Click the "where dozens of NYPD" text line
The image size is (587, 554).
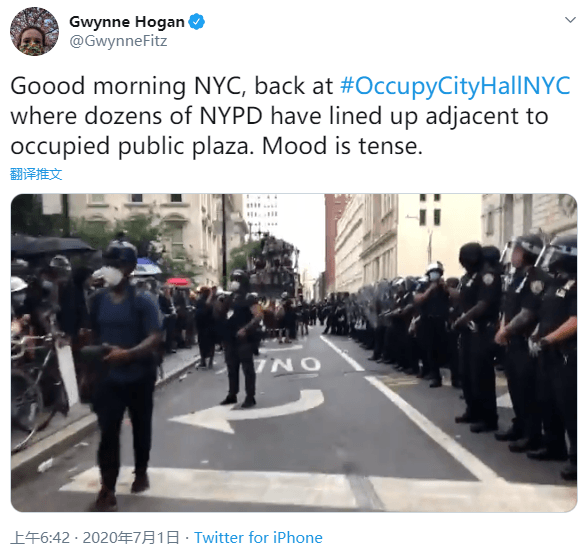click(x=279, y=116)
